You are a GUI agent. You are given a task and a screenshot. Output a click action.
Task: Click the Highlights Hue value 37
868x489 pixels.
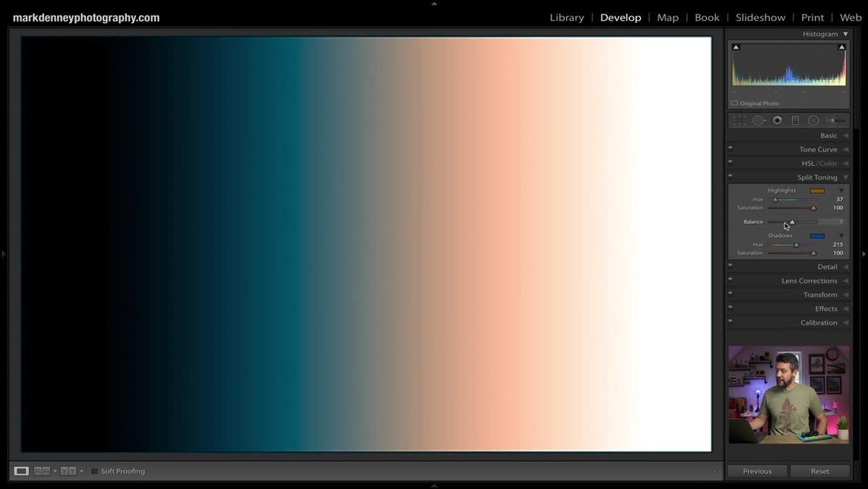(839, 200)
